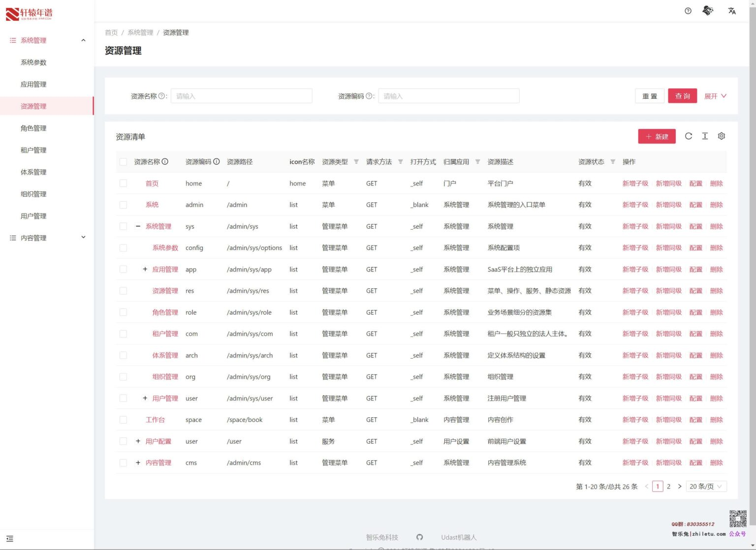
Task: Collapse the 系统管理 sidebar menu group
Action: tap(47, 40)
